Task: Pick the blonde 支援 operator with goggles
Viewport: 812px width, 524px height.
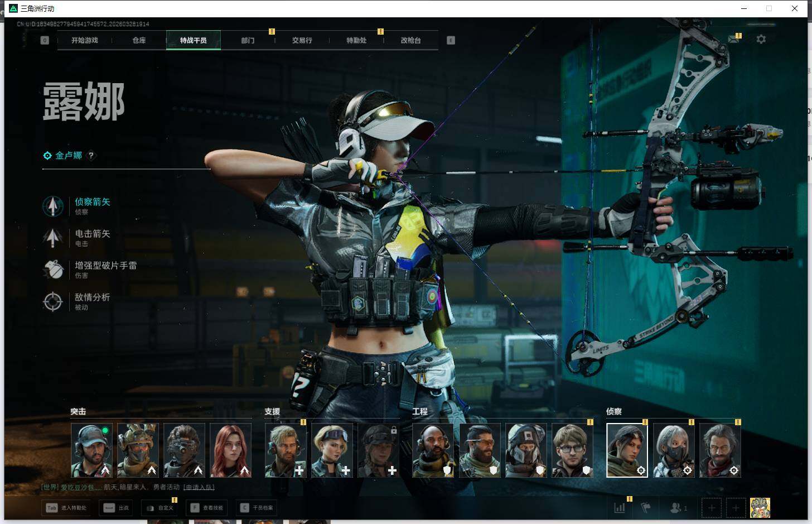Action: pos(332,450)
